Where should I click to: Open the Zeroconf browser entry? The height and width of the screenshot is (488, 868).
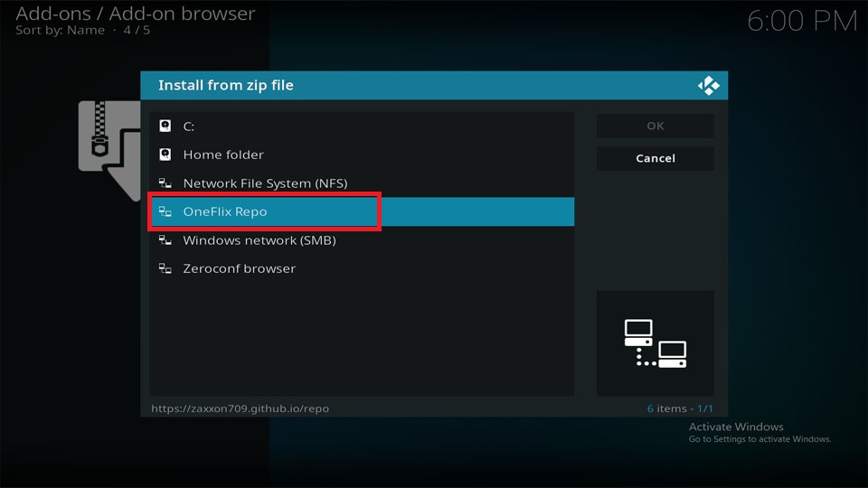362,268
